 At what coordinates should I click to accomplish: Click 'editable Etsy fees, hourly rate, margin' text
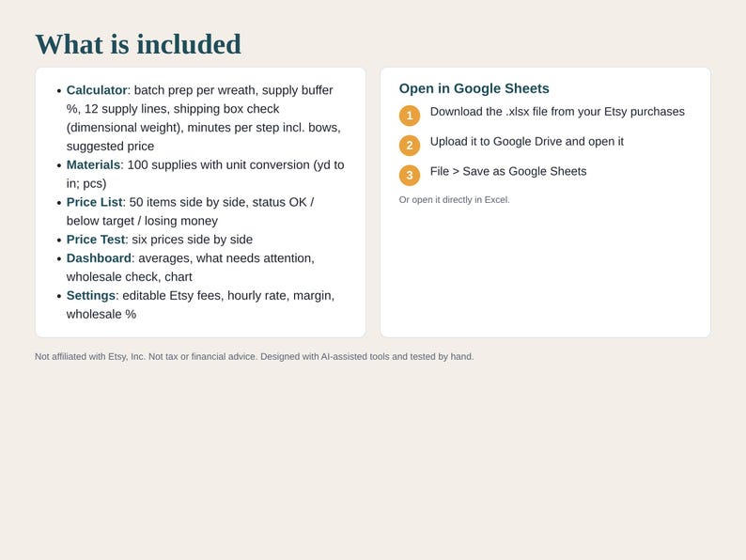click(228, 295)
